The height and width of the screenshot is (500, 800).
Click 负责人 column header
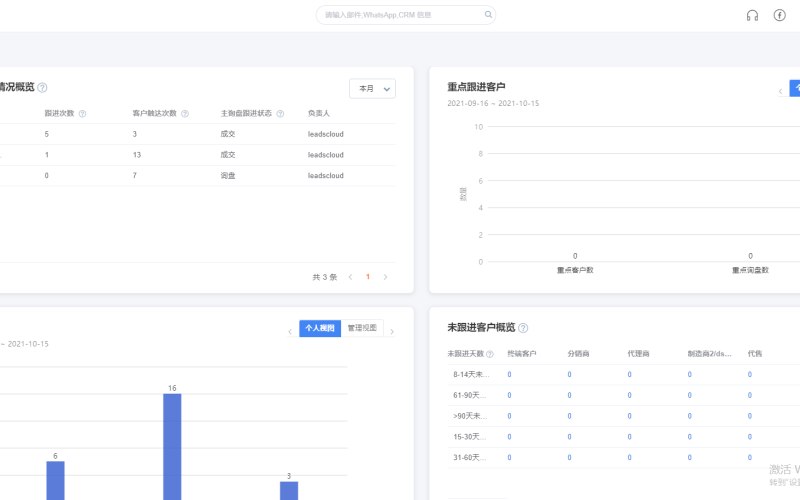point(319,113)
